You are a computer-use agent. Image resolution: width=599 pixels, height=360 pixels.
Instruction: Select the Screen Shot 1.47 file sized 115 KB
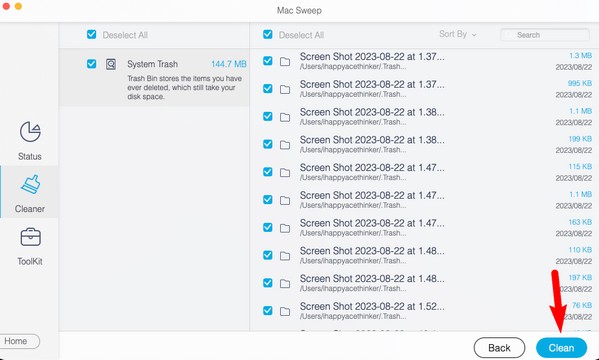(372, 168)
